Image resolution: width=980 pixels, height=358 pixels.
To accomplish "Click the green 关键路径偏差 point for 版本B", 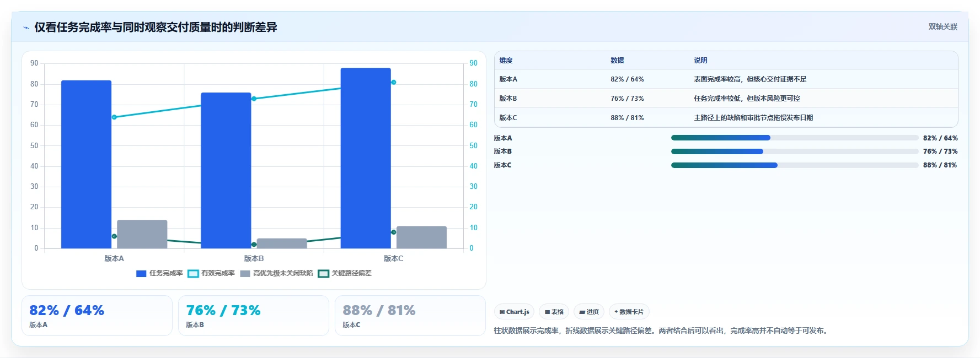I will tap(254, 245).
